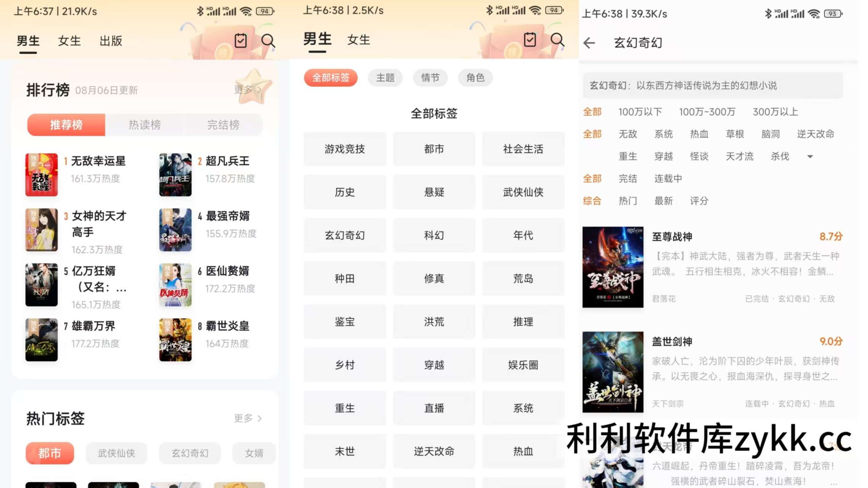Choose the 鉴宝 tag
868x488 pixels.
345,322
